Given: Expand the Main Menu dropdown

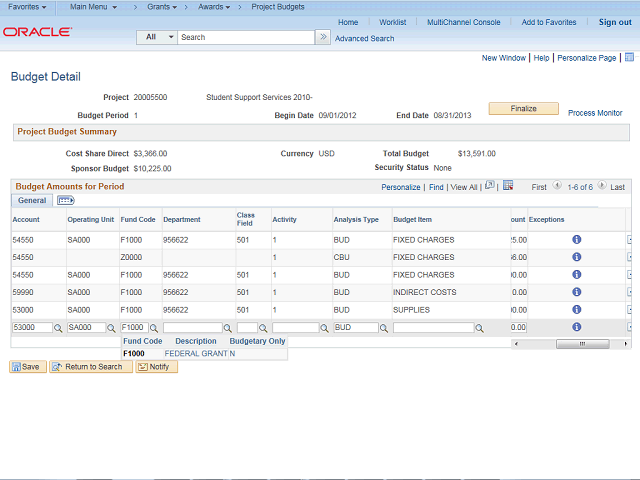Looking at the screenshot, I should pyautogui.click(x=93, y=7).
